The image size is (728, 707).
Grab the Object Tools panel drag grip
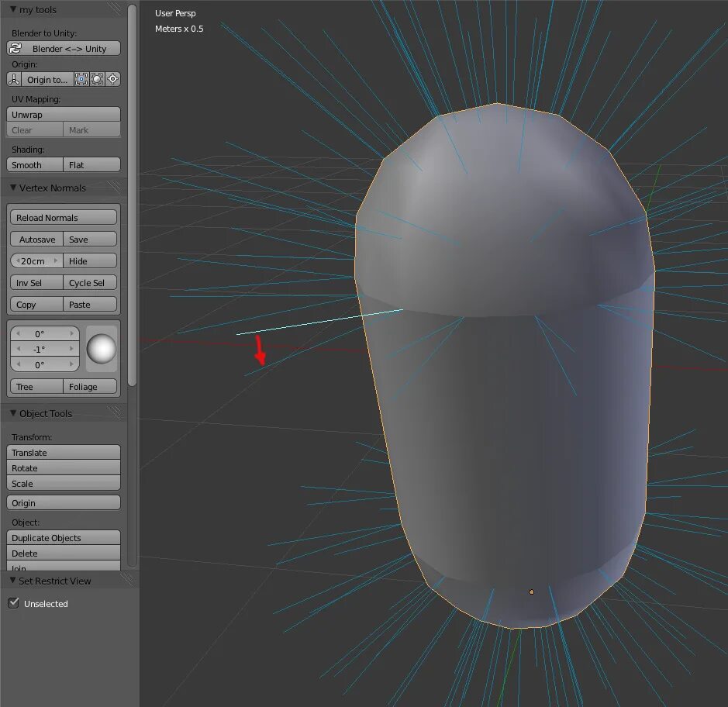point(114,412)
